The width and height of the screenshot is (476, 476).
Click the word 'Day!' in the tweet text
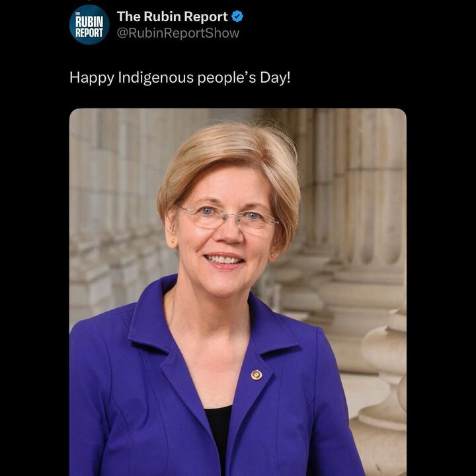[275, 77]
